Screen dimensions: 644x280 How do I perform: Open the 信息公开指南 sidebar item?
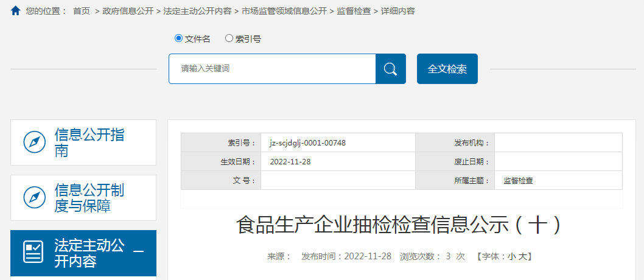click(x=83, y=142)
